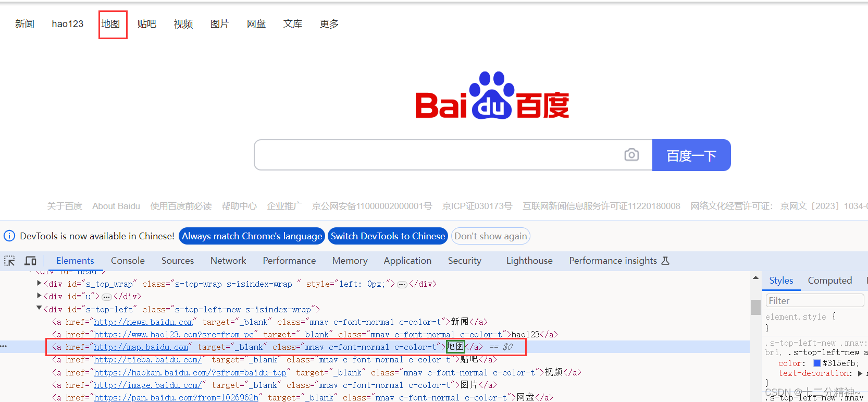The width and height of the screenshot is (868, 402).
Task: Click the http://image.baidu.com/ href in code
Action: (x=148, y=385)
